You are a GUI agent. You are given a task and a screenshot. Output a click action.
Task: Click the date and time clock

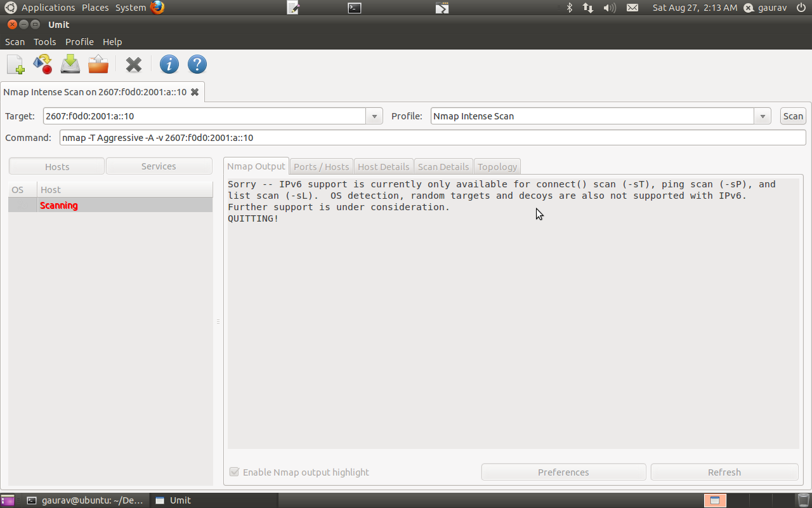coord(695,8)
